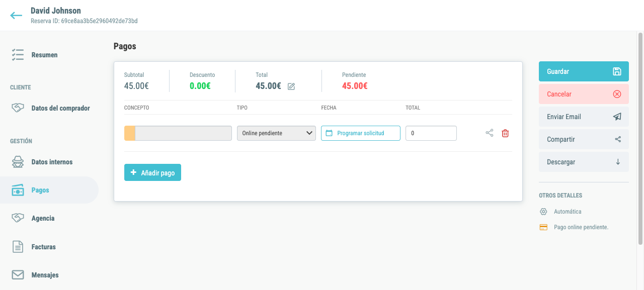Image resolution: width=644 pixels, height=290 pixels.
Task: Click the David Johnson name heading
Action: 56,11
